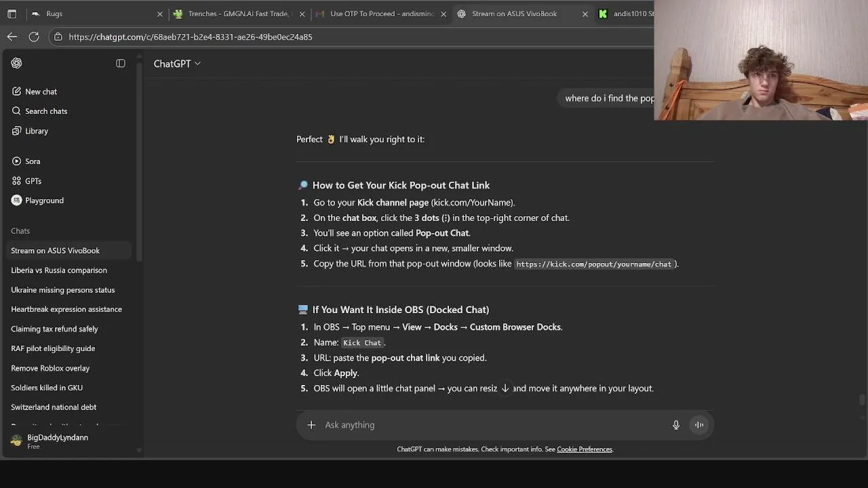Image resolution: width=868 pixels, height=488 pixels.
Task: Click the Chats section header
Action: [x=20, y=231]
